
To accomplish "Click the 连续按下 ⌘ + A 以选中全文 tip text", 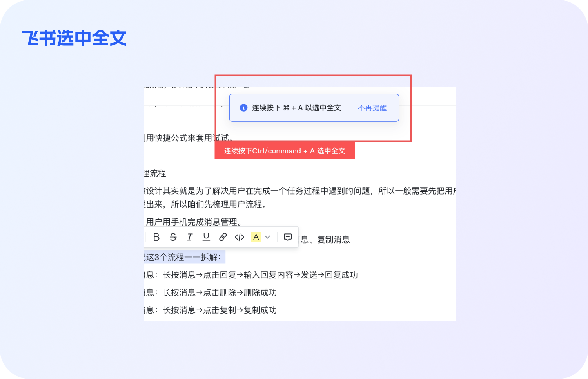I will coord(296,108).
